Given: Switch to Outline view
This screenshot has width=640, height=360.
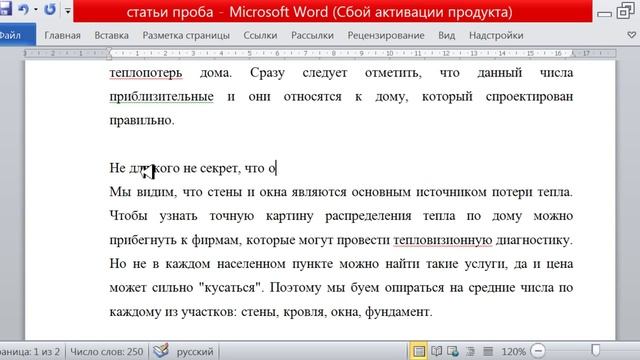Looking at the screenshot, I should click(x=471, y=351).
